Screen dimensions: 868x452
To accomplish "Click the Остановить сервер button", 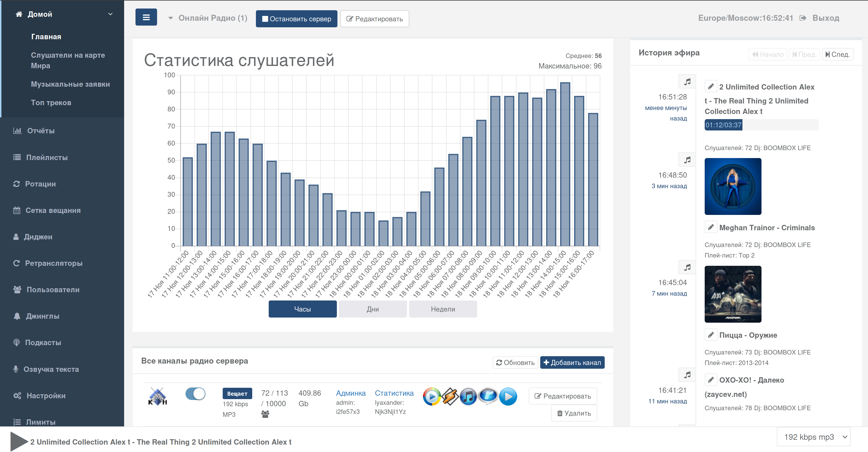I will (296, 19).
